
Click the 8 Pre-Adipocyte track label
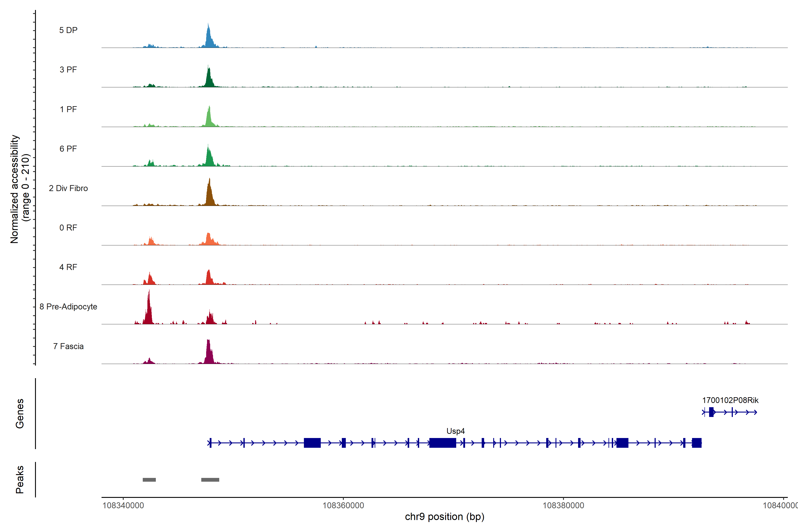click(x=68, y=307)
